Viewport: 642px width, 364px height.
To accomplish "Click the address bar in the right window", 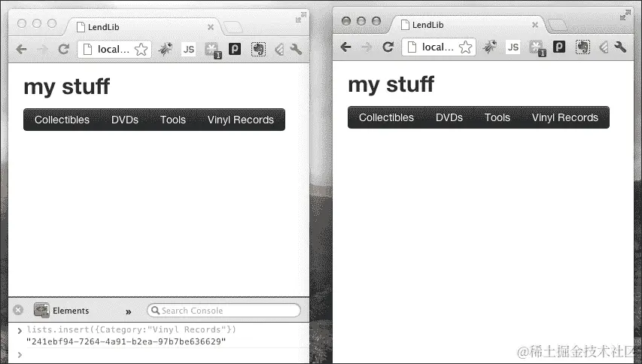I will (439, 47).
